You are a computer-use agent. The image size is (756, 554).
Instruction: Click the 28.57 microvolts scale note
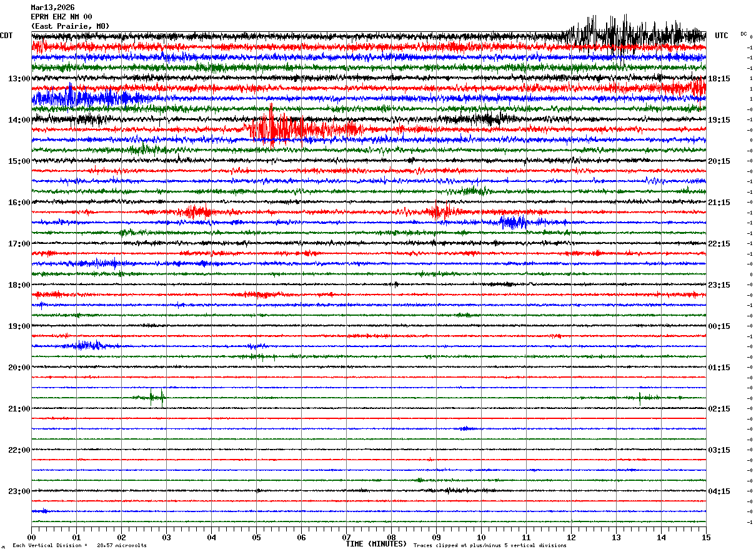(122, 545)
